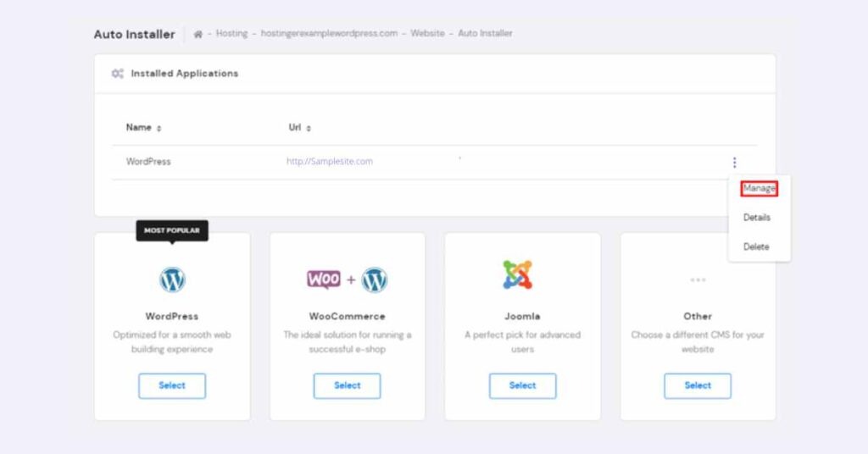
Task: Click the Joomla card title
Action: click(522, 316)
